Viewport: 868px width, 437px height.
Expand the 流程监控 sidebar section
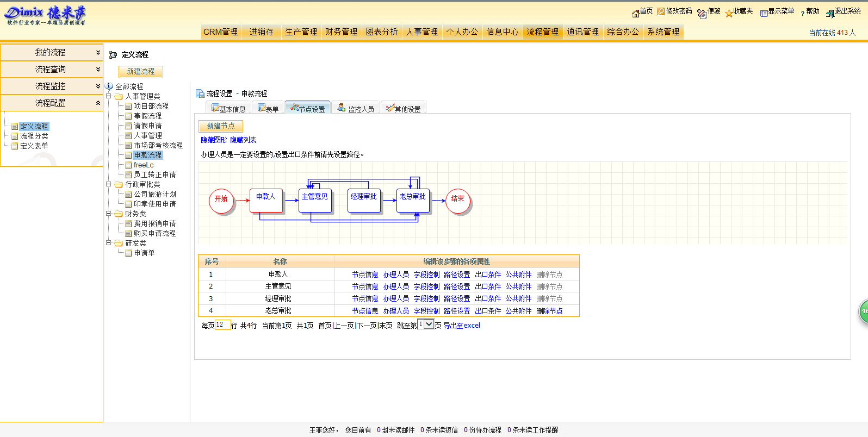coord(52,86)
